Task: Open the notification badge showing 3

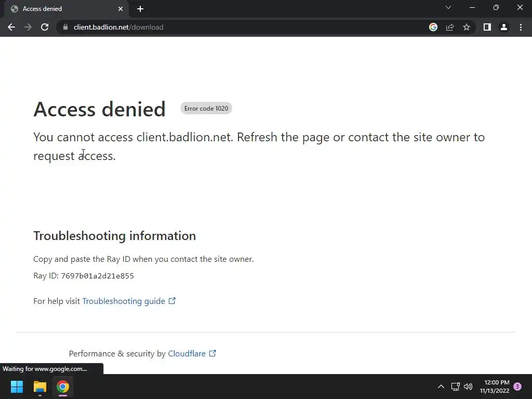Action: coord(517,387)
